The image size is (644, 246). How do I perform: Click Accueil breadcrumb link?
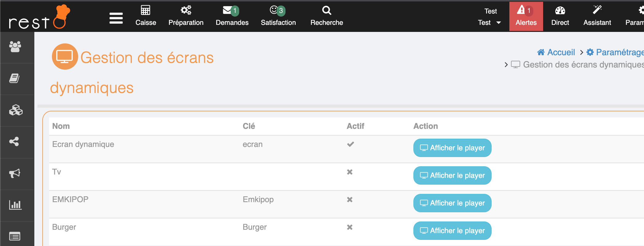(556, 52)
